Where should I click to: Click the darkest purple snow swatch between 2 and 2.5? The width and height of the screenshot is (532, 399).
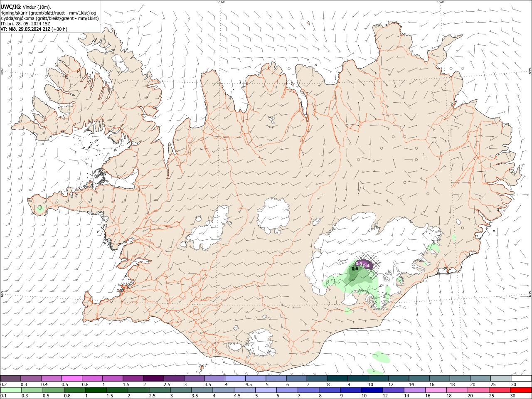153,378
